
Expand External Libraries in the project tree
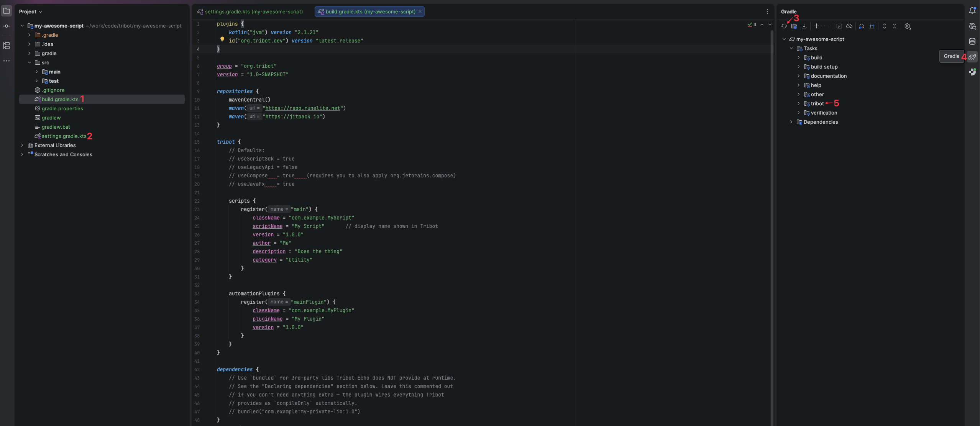[22, 145]
